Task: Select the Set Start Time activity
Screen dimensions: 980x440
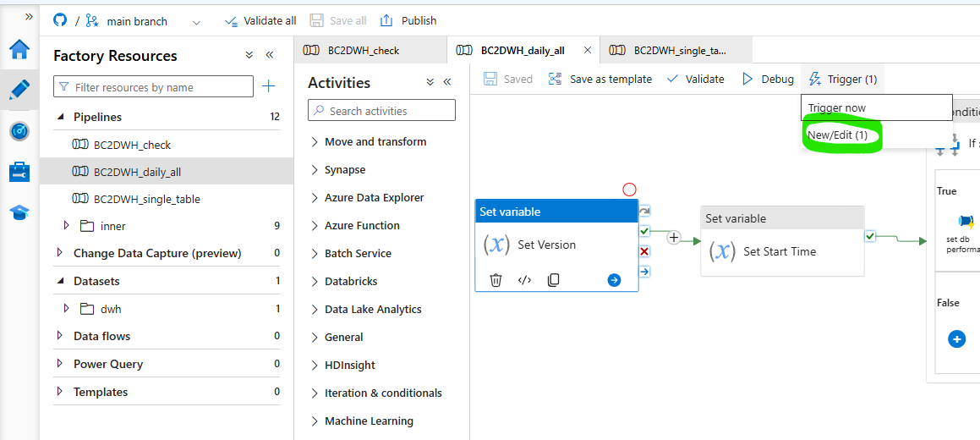Action: coord(782,241)
